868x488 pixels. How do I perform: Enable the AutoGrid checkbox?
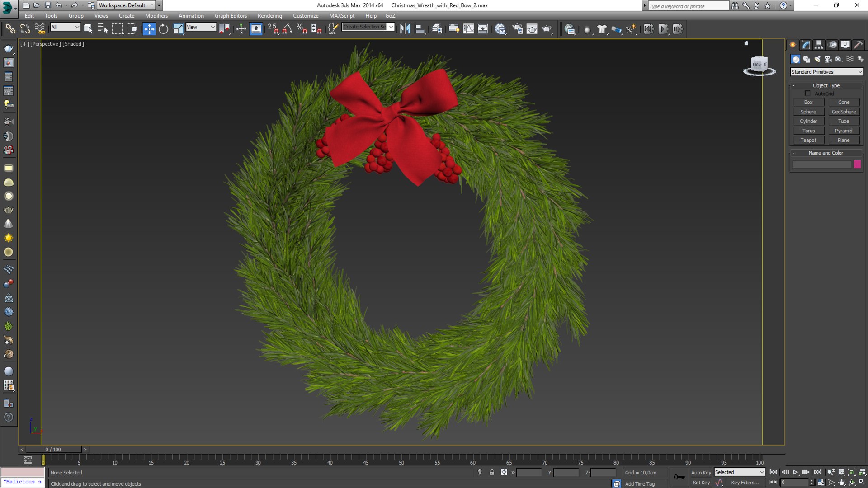coord(807,94)
